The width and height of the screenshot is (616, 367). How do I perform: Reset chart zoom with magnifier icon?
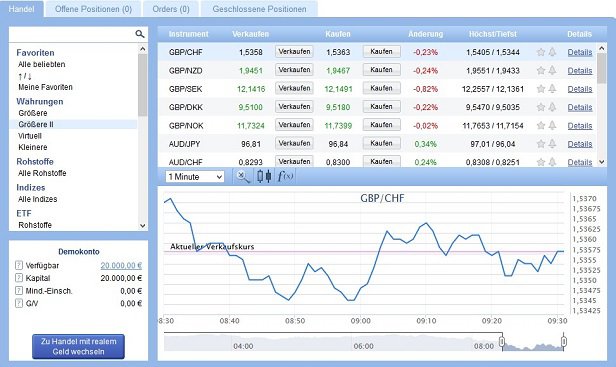point(242,176)
